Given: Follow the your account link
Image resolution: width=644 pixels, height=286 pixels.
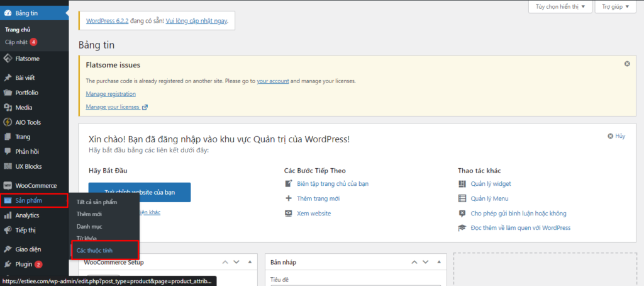Looking at the screenshot, I should pyautogui.click(x=273, y=81).
